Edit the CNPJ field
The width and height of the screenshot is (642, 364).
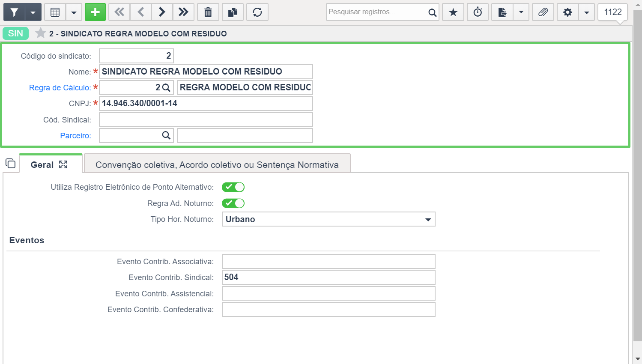pyautogui.click(x=206, y=103)
